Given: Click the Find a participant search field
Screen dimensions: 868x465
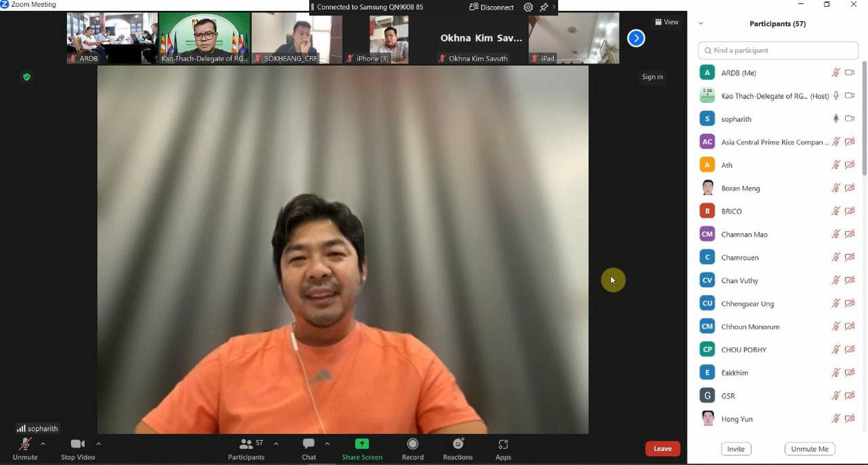Looking at the screenshot, I should pos(778,51).
